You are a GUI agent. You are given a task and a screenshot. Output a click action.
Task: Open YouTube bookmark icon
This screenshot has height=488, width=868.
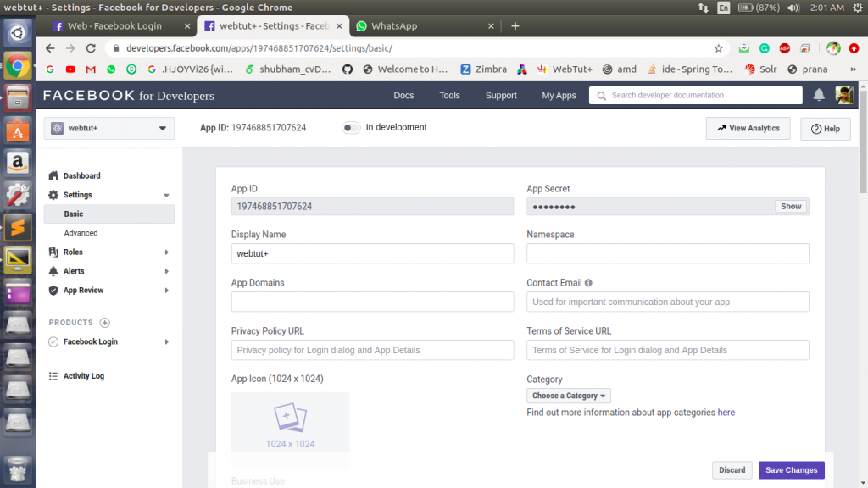(70, 69)
